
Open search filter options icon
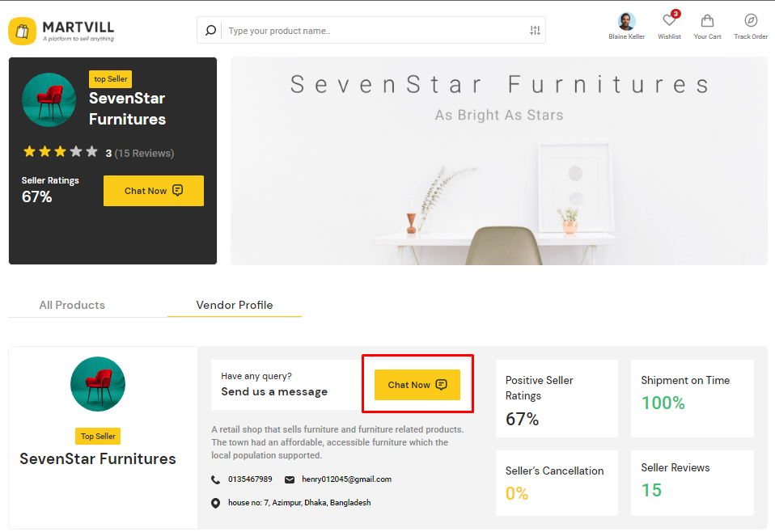pyautogui.click(x=535, y=31)
